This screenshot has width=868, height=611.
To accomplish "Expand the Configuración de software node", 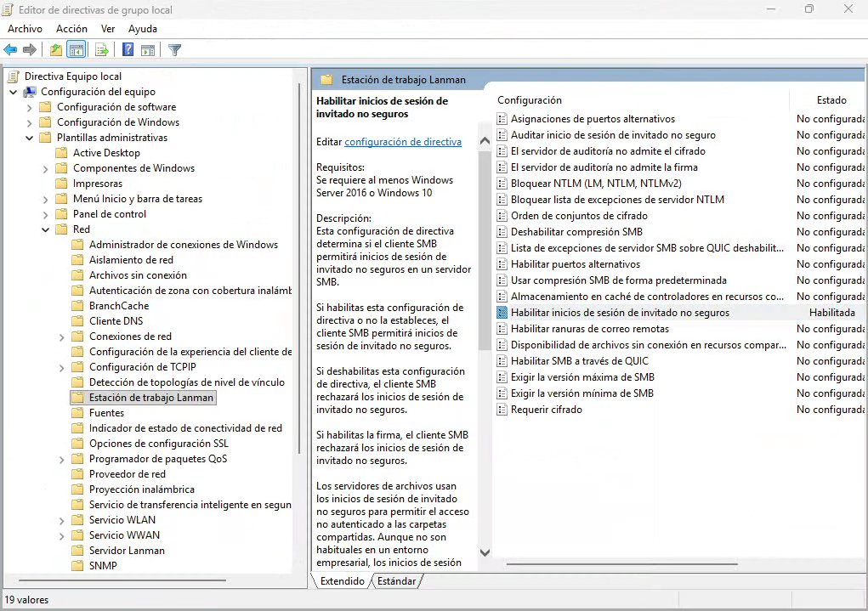I will (30, 107).
